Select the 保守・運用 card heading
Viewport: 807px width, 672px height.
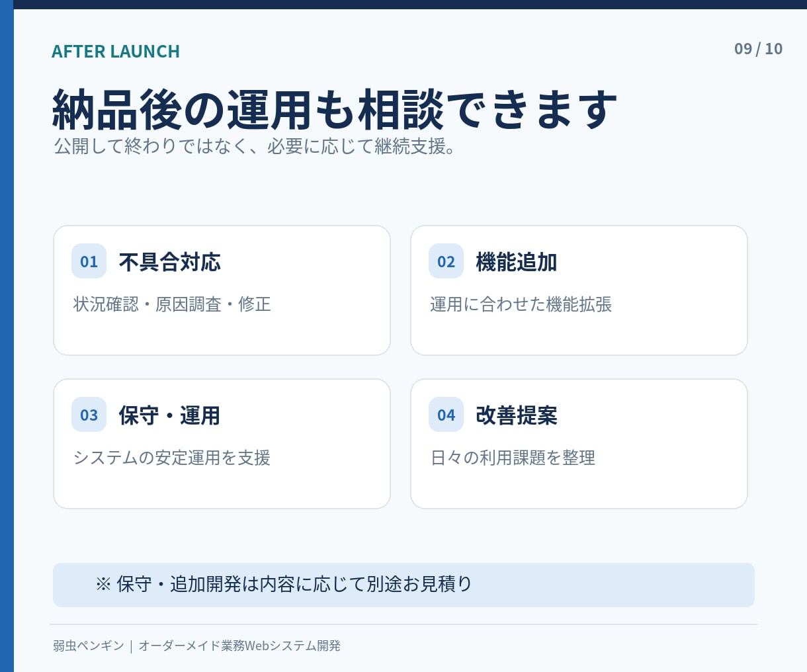[169, 415]
